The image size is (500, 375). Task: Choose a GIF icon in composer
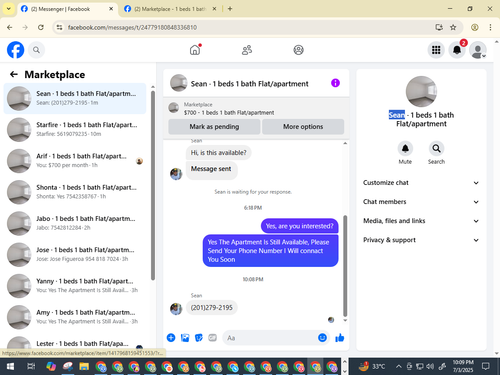212,338
